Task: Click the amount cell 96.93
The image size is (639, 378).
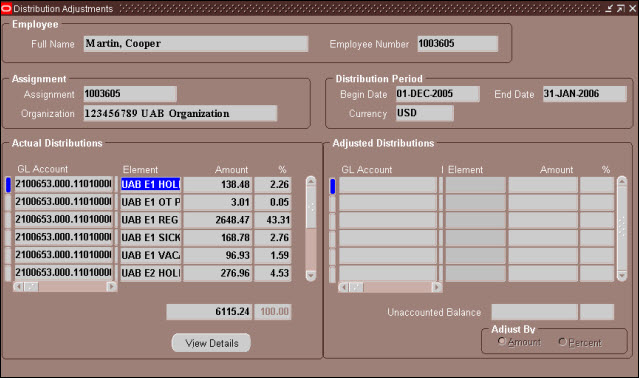Action: click(218, 255)
